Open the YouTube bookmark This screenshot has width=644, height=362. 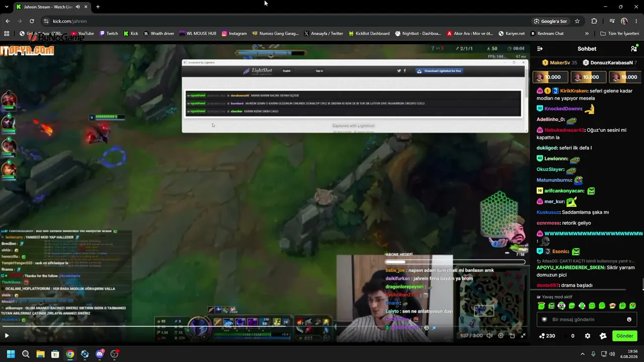[x=82, y=34]
